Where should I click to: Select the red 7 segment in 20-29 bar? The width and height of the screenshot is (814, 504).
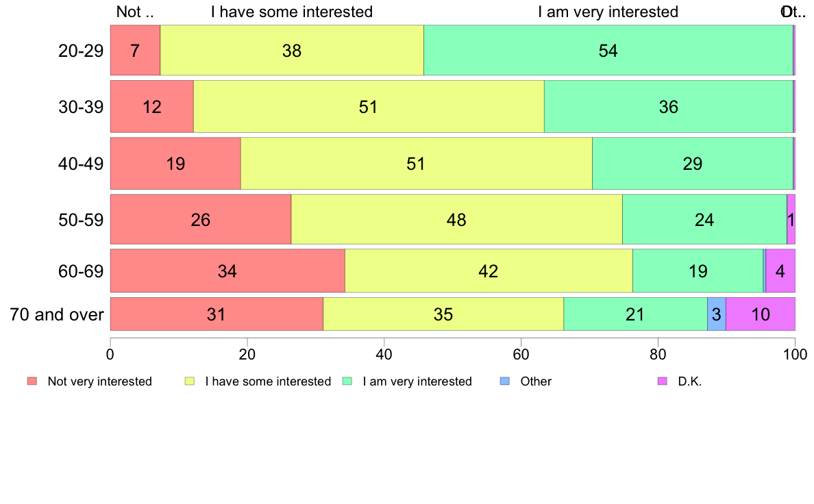pos(135,51)
